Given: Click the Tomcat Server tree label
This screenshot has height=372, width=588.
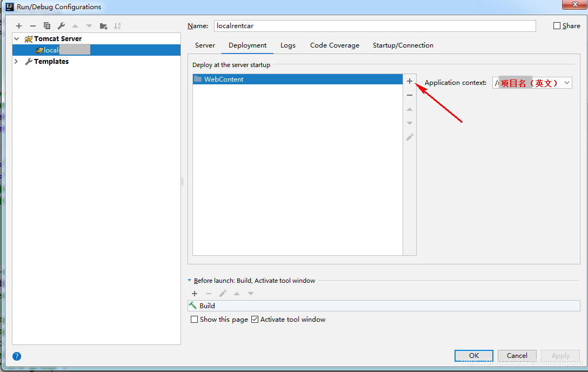Looking at the screenshot, I should (x=58, y=38).
